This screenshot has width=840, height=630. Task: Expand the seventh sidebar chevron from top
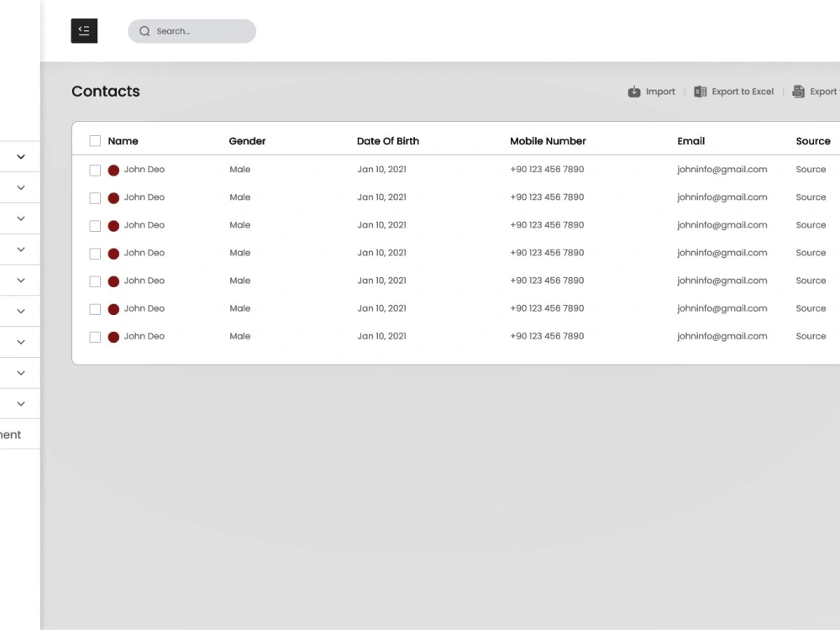[x=21, y=343]
